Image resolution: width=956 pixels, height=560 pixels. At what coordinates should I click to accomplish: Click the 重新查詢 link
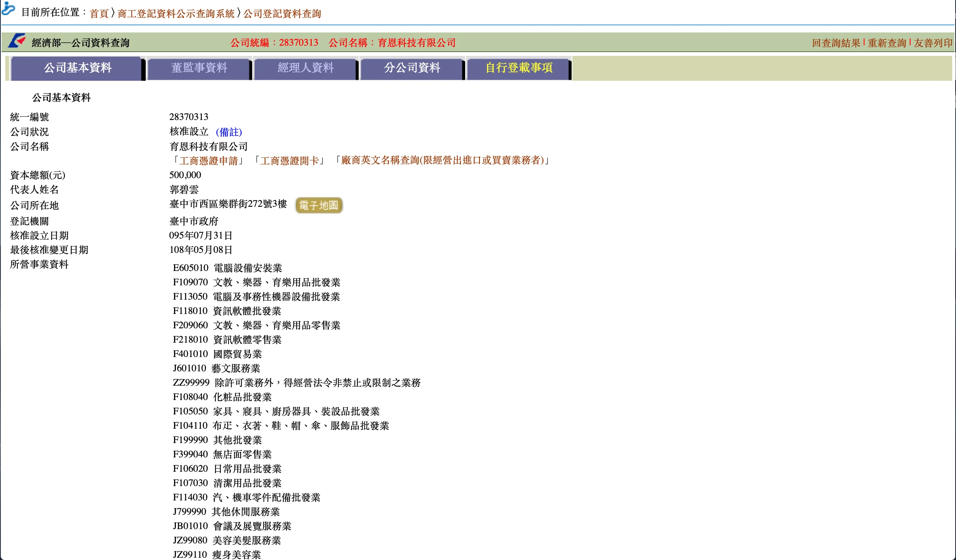tap(887, 43)
